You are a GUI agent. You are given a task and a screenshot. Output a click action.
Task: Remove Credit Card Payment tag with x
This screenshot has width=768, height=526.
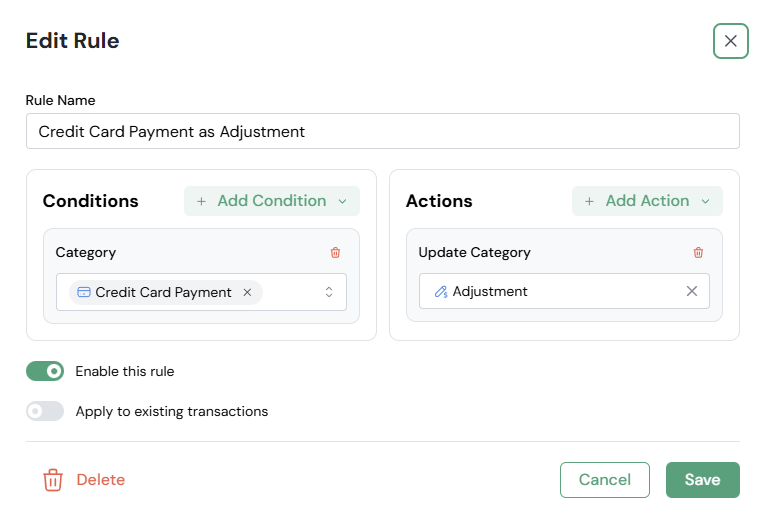pyautogui.click(x=247, y=292)
